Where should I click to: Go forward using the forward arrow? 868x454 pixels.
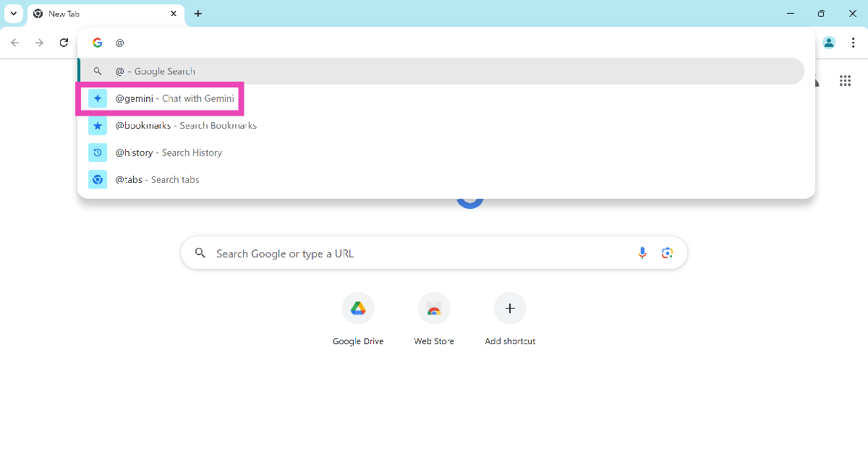40,43
